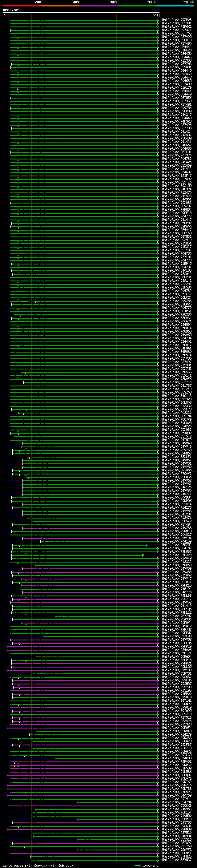Click hit label UniRef100_Q9C8S5
Viewport: 197px width, 868px height.
(177, 477)
